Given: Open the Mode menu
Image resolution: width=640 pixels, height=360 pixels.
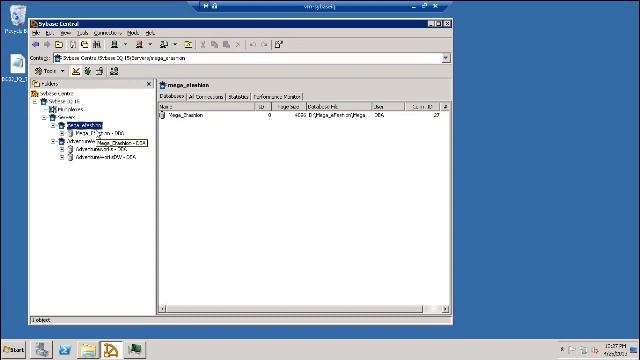Looking at the screenshot, I should pos(133,33).
